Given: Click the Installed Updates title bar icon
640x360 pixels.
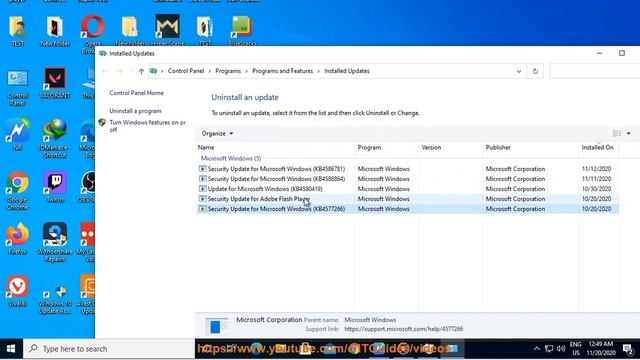Looking at the screenshot, I should click(103, 53).
